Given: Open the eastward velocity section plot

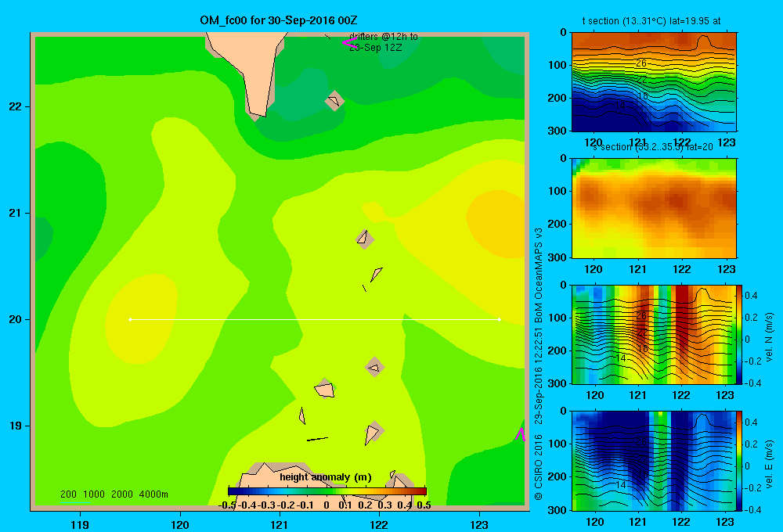Looking at the screenshot, I should click(654, 461).
